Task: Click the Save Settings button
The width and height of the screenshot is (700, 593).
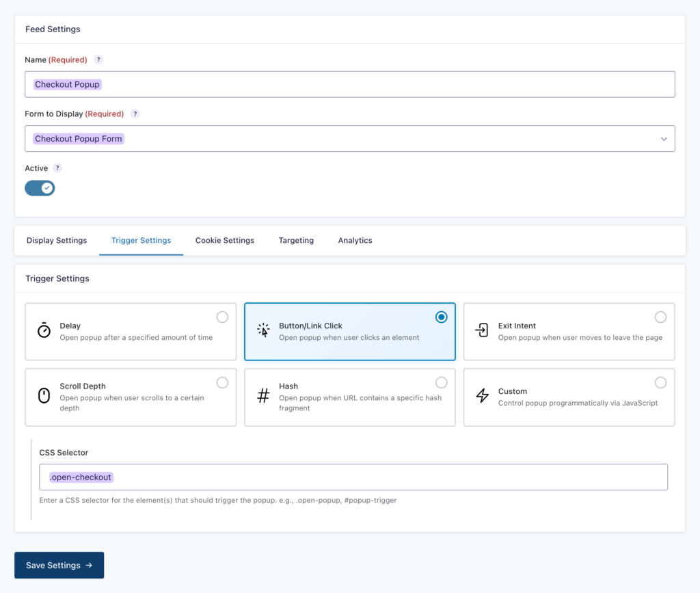Action: tap(59, 565)
